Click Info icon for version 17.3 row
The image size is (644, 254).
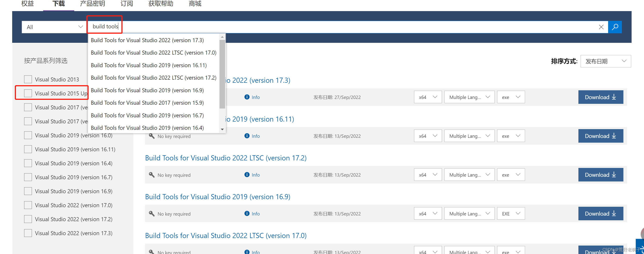pos(247,97)
